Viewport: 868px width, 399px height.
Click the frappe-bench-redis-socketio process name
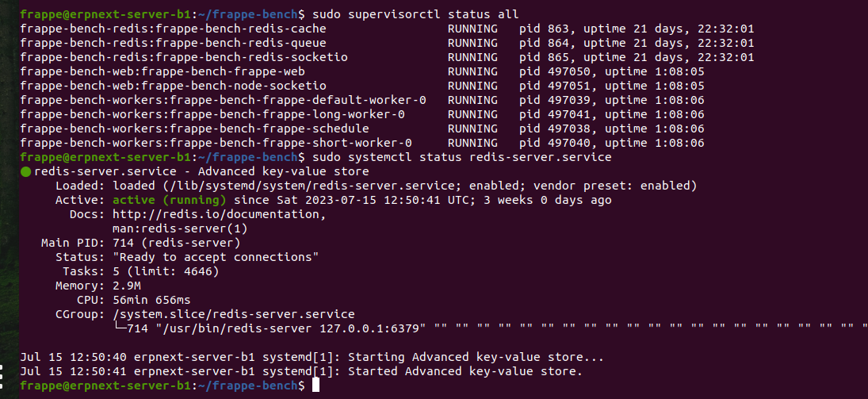(x=184, y=57)
